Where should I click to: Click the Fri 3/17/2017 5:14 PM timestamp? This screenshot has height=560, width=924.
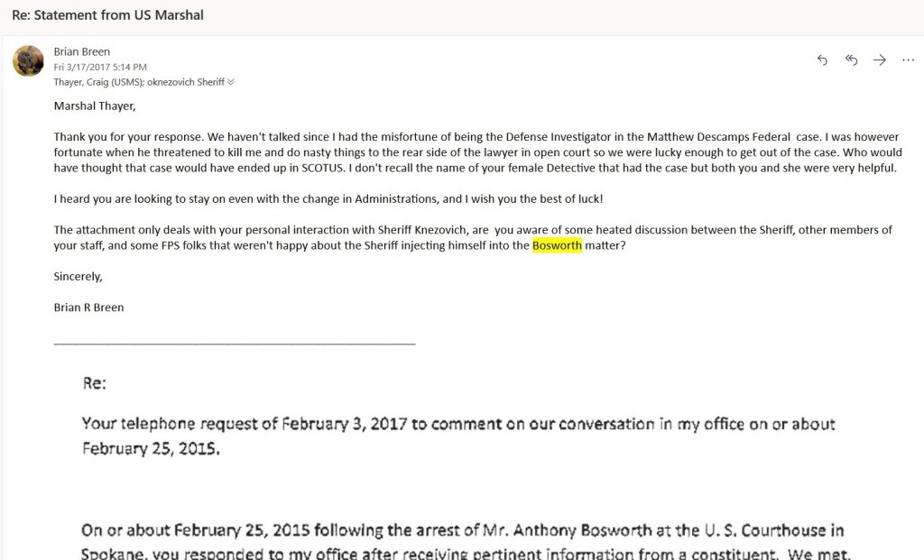tap(100, 67)
